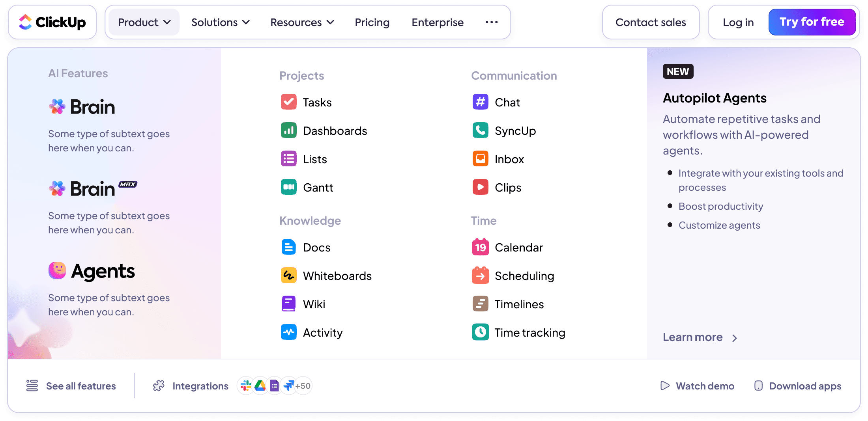Open the Tasks checkmark icon

click(x=289, y=102)
